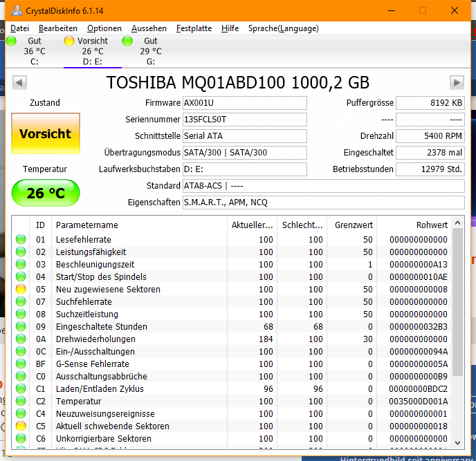Click green status dot of Temperatur attribute row
The image size is (476, 461).
(x=21, y=401)
